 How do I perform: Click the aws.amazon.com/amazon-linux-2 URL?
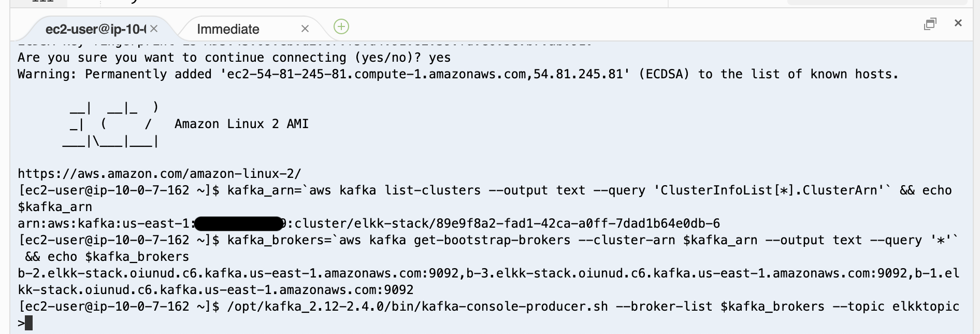click(160, 174)
